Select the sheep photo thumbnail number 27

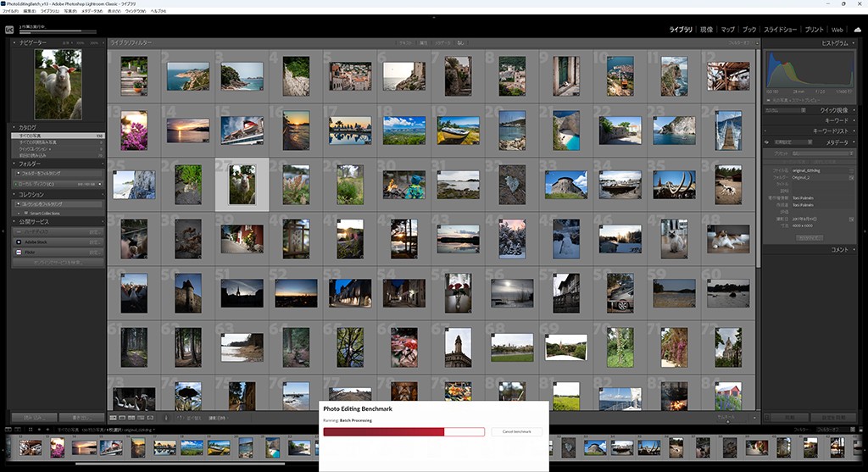[242, 184]
